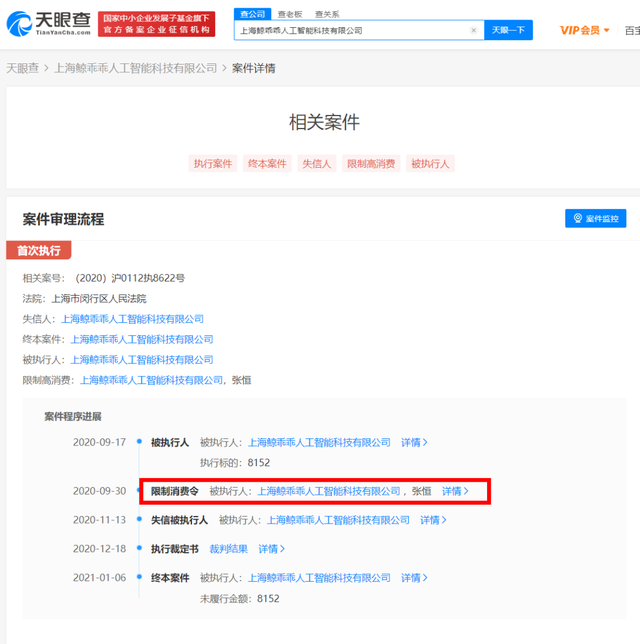
Task: Click the court name 上海市闵行区人民法院
Action: pos(99,299)
